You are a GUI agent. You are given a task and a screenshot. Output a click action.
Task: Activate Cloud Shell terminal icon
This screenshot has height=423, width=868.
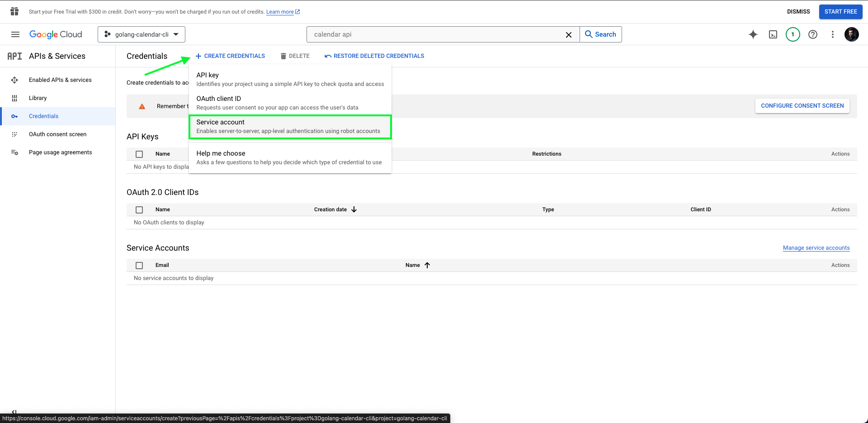[773, 34]
